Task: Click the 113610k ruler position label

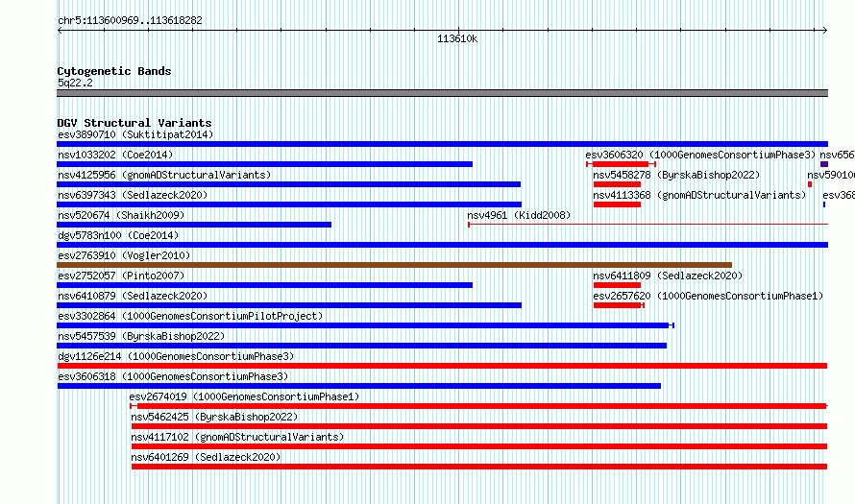Action: 457,38
